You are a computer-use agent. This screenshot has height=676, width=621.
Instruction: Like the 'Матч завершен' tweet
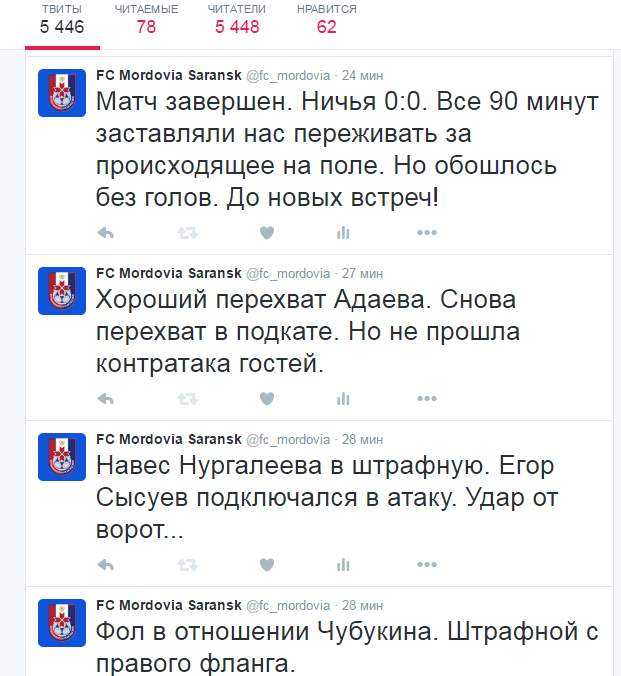(267, 233)
